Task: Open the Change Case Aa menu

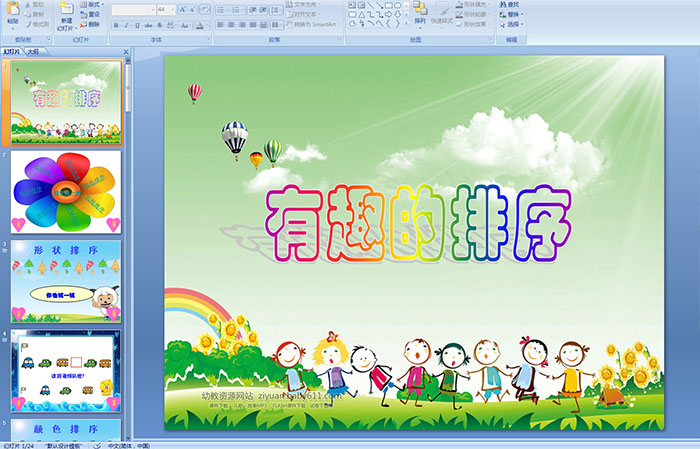Action: point(185,25)
